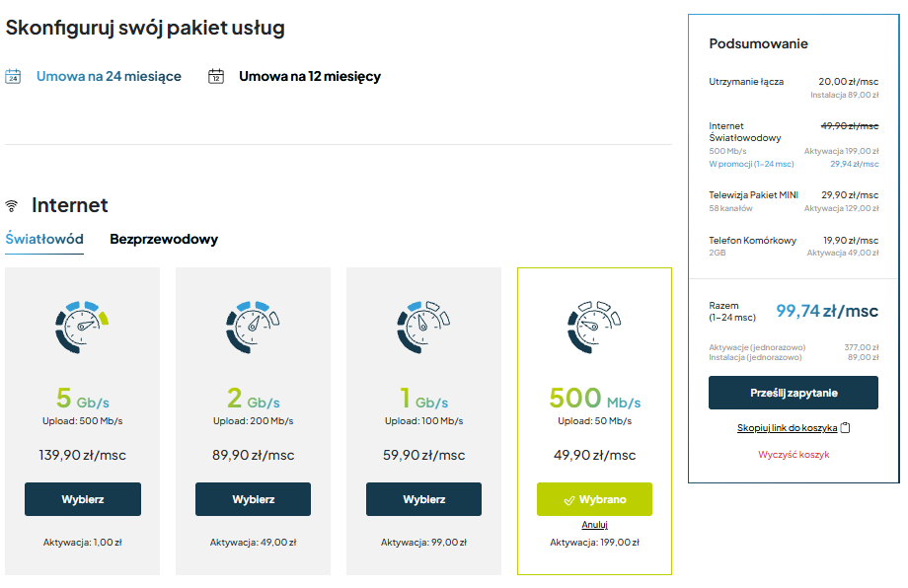This screenshot has height=588, width=908.
Task: Click the 5 Gb/s speedometer icon
Action: [82, 325]
